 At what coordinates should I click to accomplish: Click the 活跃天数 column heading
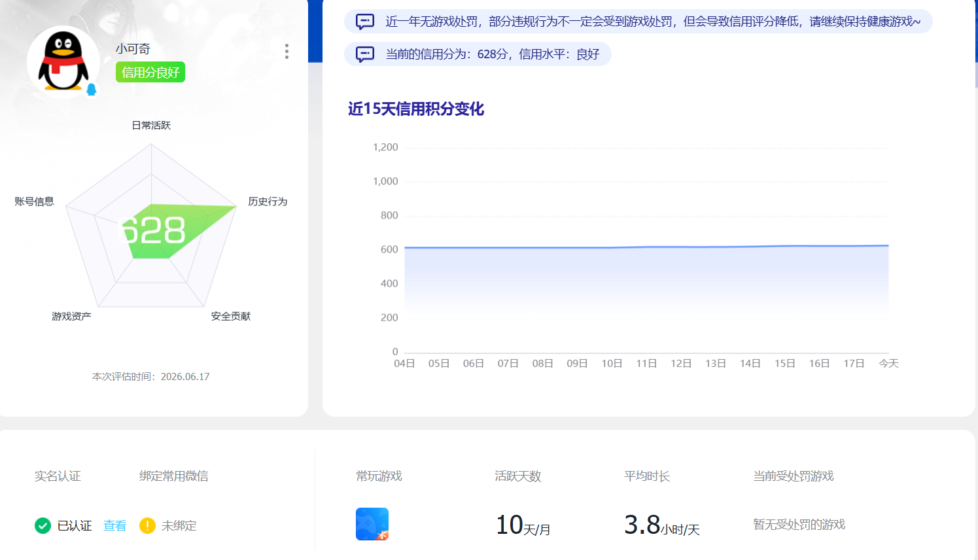pos(518,476)
